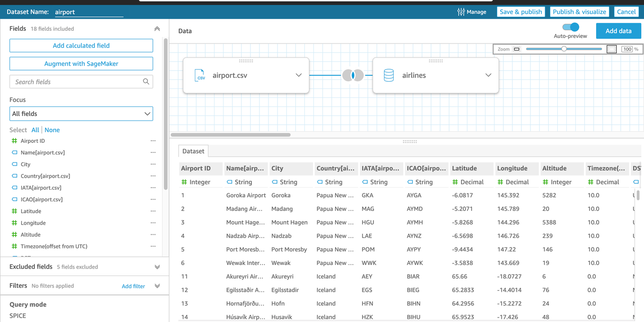This screenshot has height=322, width=644.
Task: Click integer type icon of Altitude field
Action: tap(14, 235)
